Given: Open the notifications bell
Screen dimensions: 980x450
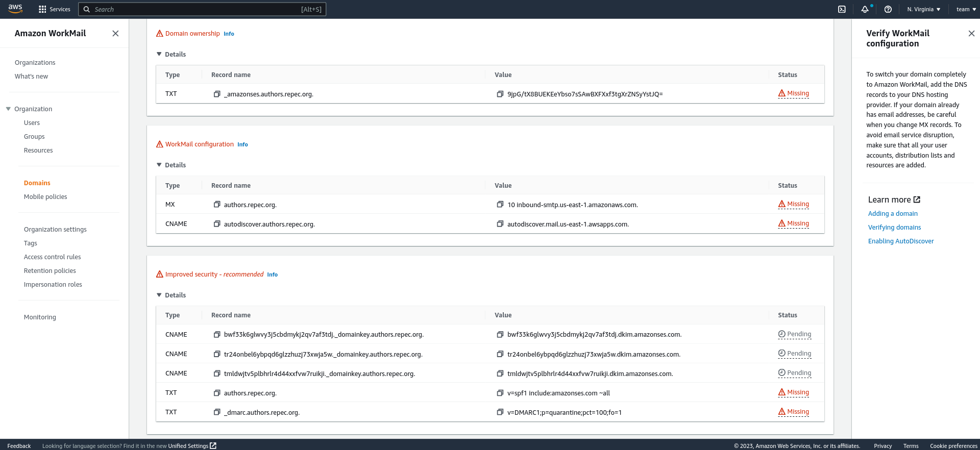Looking at the screenshot, I should (865, 9).
